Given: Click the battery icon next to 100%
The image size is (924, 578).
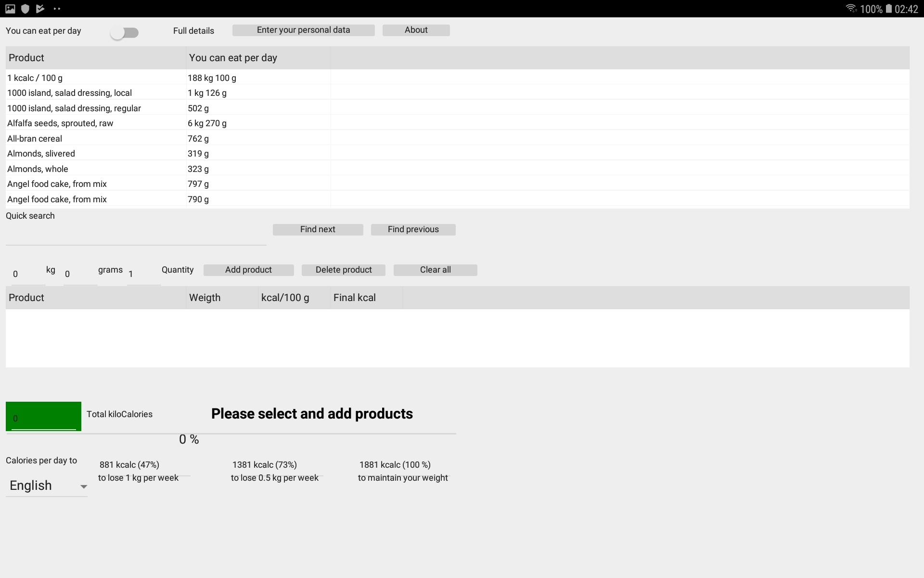Looking at the screenshot, I should click(888, 9).
